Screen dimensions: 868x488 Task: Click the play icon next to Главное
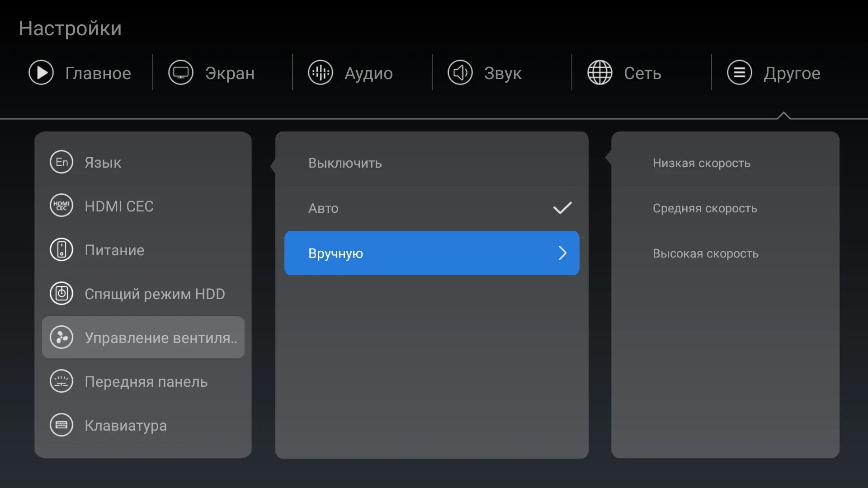coord(41,73)
